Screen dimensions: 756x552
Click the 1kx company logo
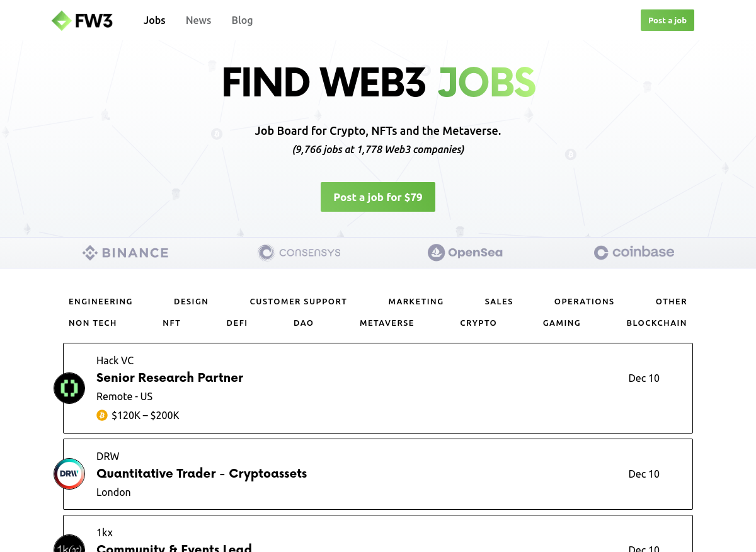(x=69, y=544)
